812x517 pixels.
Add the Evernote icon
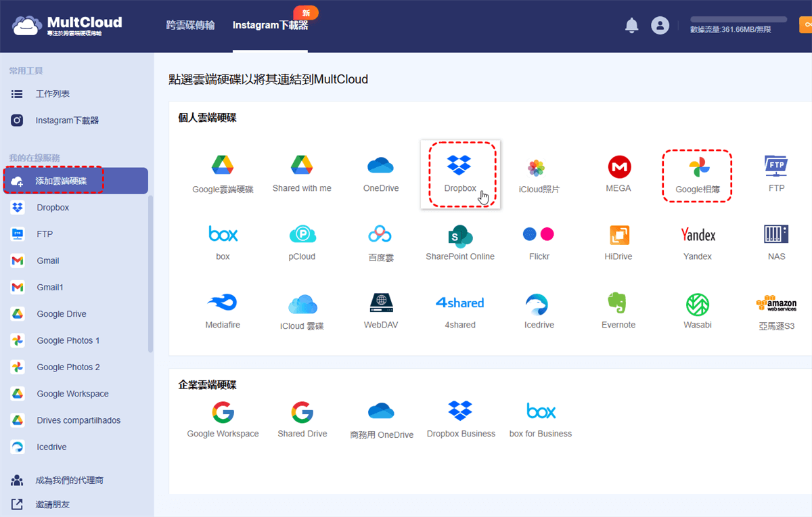tap(618, 303)
